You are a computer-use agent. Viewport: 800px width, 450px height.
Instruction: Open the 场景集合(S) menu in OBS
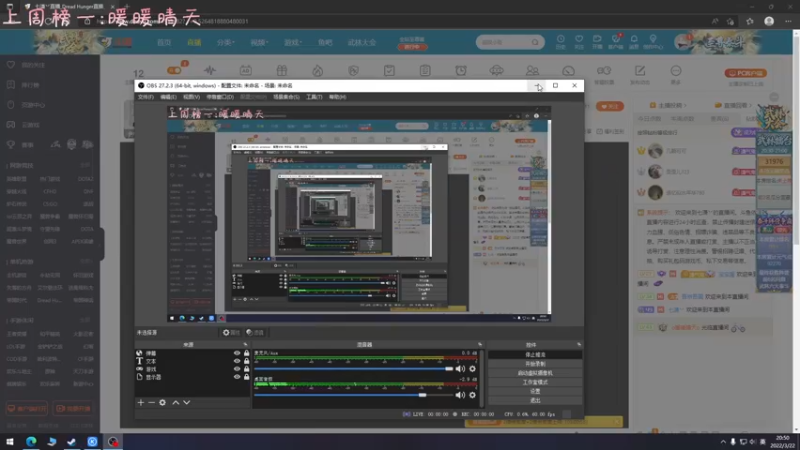[x=286, y=97]
